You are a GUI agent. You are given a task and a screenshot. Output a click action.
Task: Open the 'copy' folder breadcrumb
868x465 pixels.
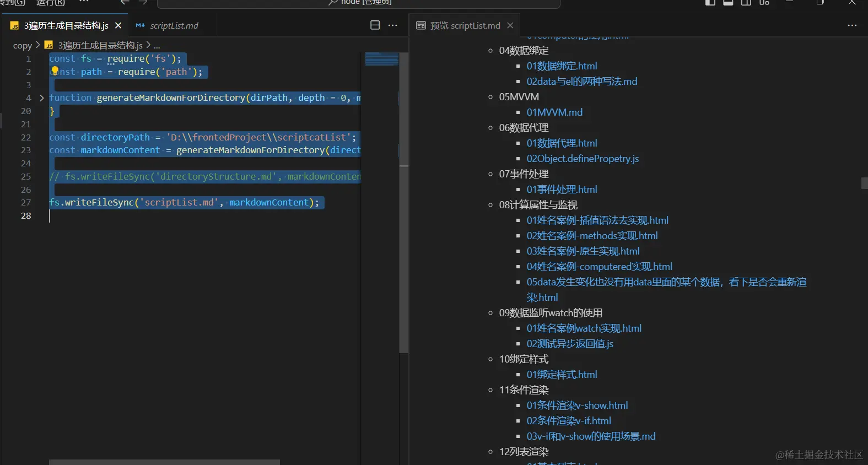tap(23, 45)
